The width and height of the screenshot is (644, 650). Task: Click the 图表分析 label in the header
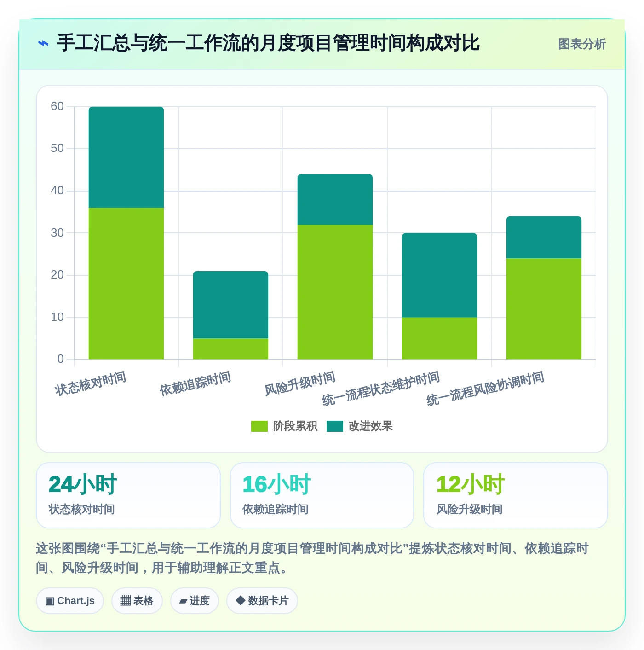pyautogui.click(x=582, y=44)
